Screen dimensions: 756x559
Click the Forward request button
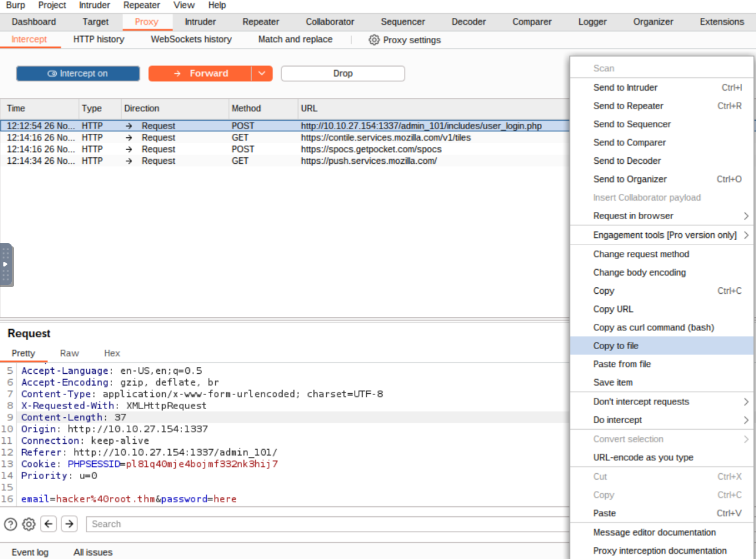200,73
